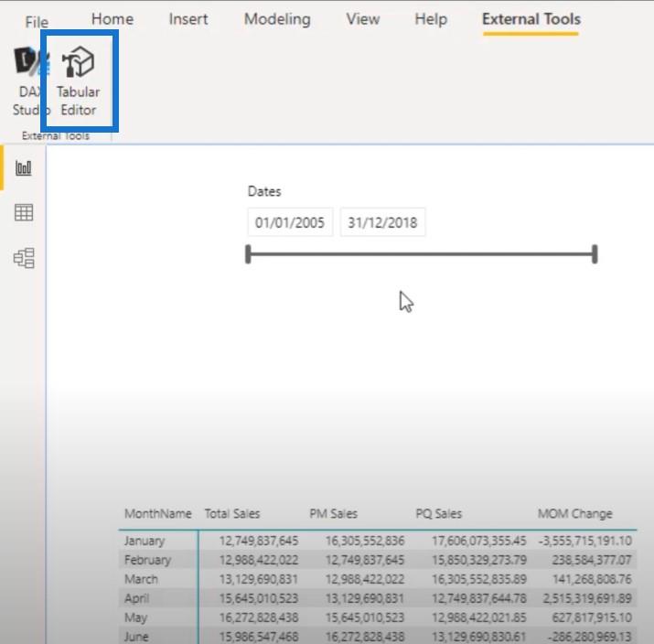The image size is (654, 644).
Task: Click the end date field 31/12/2018
Action: click(382, 222)
